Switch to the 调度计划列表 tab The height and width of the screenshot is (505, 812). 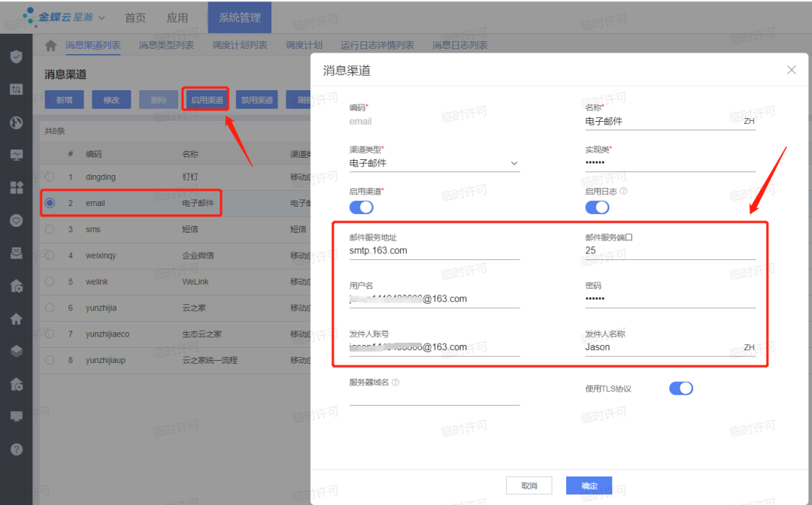pyautogui.click(x=240, y=45)
